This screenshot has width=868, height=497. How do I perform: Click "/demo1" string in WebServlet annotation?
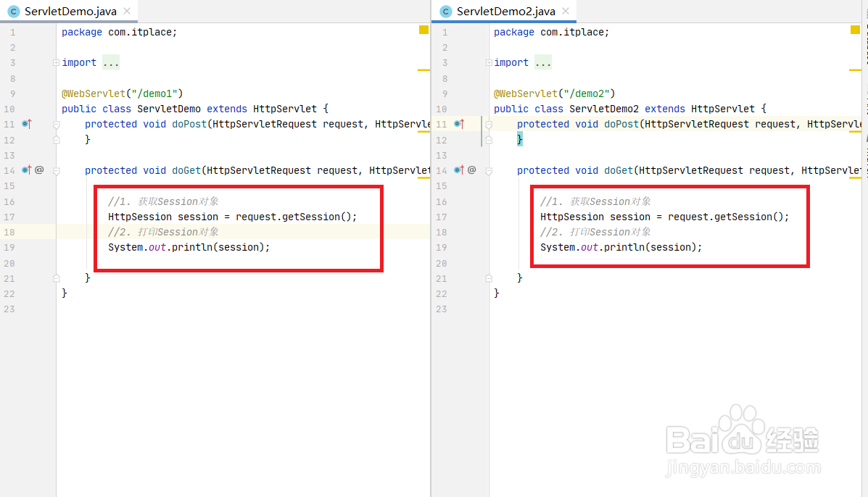point(154,93)
